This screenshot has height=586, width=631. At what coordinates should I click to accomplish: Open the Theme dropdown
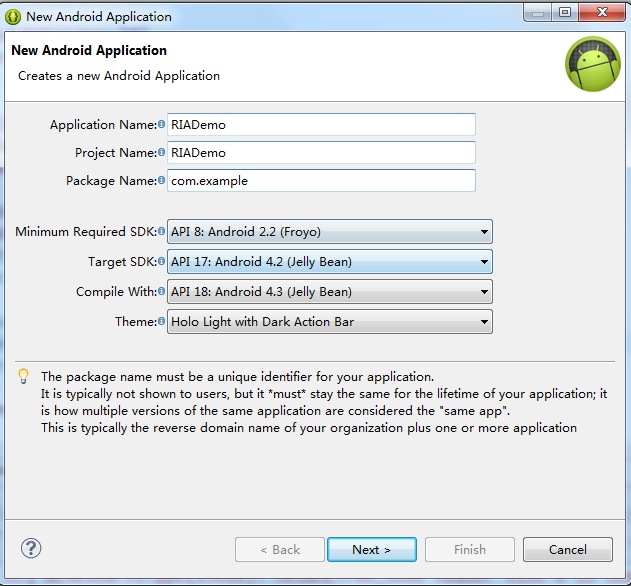click(330, 322)
